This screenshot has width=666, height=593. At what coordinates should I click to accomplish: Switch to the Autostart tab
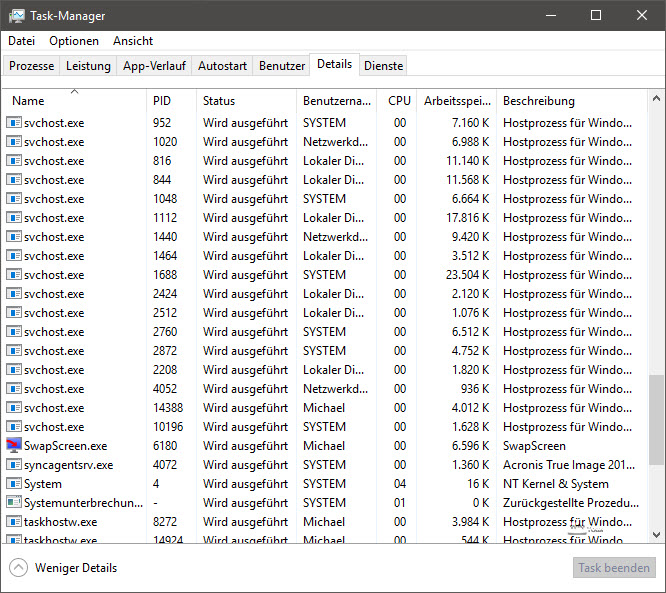click(222, 66)
